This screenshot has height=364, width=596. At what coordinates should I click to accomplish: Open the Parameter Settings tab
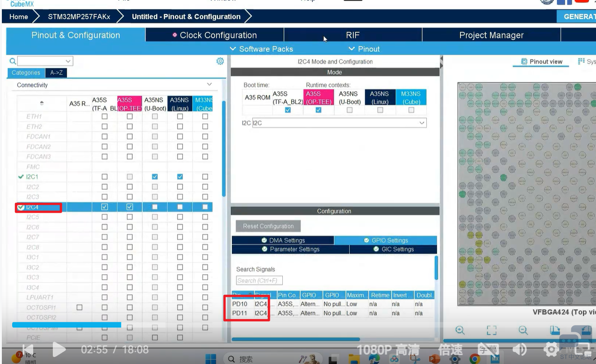click(290, 249)
